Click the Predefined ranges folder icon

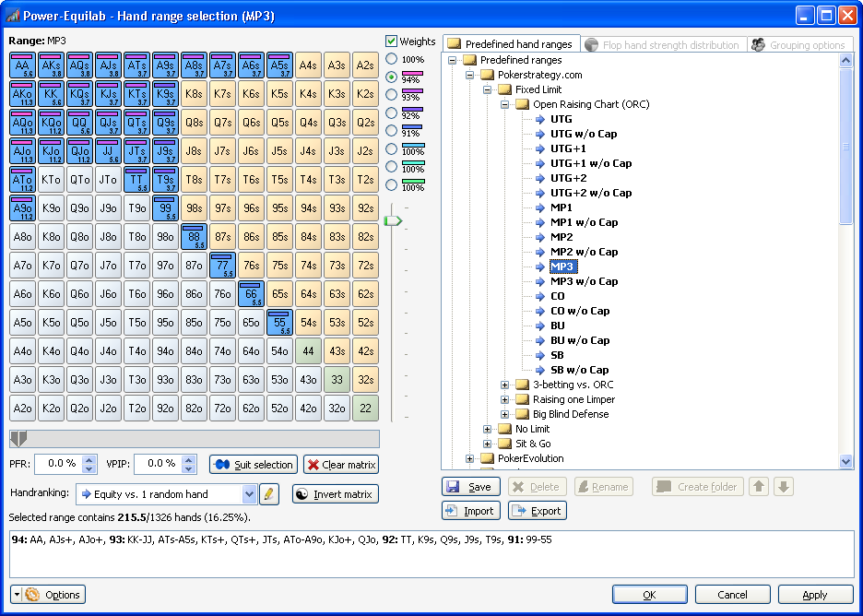tap(469, 60)
